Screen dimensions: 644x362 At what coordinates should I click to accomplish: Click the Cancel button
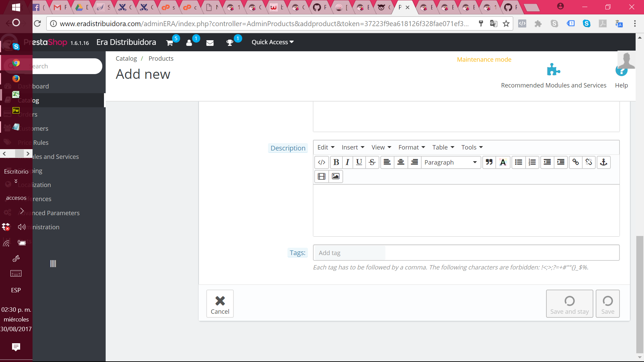(220, 304)
